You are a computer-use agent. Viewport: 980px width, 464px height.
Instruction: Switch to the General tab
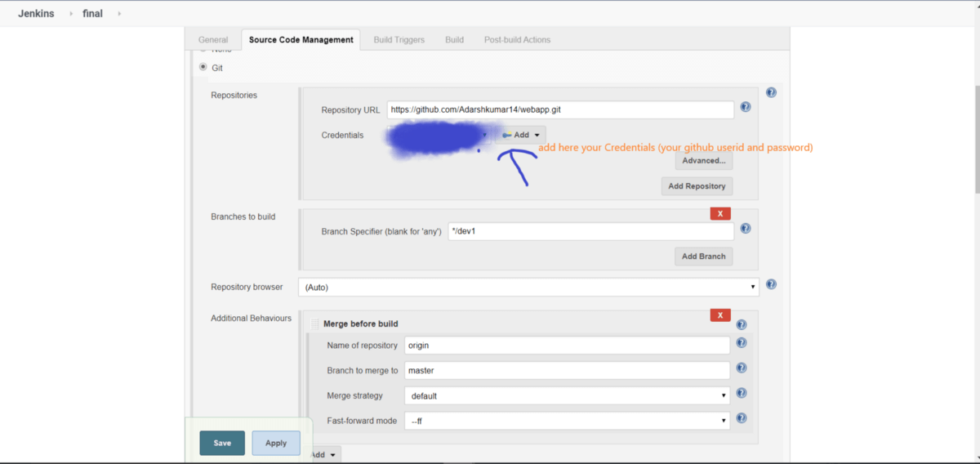pos(213,39)
